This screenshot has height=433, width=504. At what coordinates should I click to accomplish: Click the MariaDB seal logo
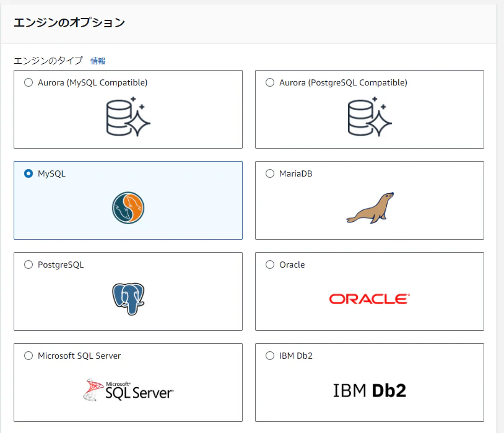[370, 208]
